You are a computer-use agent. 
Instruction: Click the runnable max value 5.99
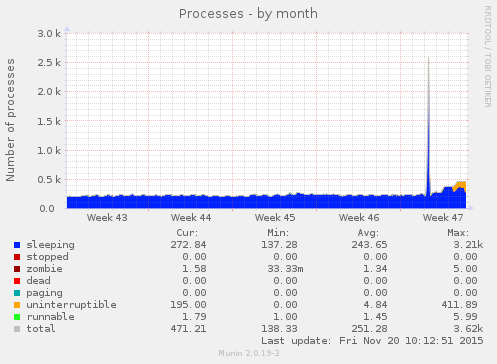pyautogui.click(x=465, y=317)
